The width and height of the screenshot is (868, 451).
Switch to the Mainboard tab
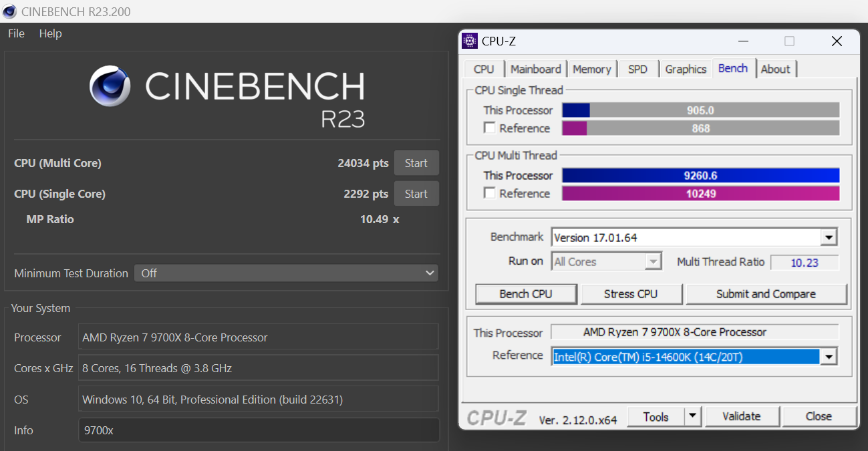coord(535,69)
